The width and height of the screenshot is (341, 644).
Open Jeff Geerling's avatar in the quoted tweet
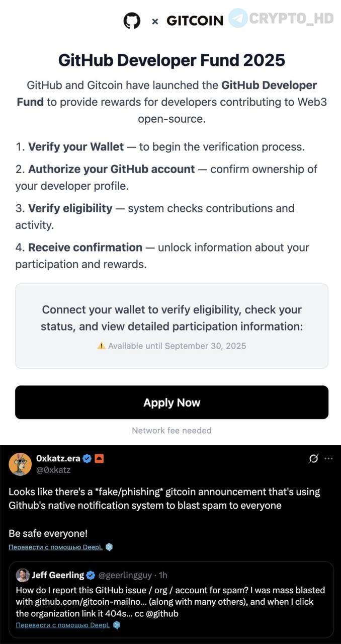click(x=23, y=575)
